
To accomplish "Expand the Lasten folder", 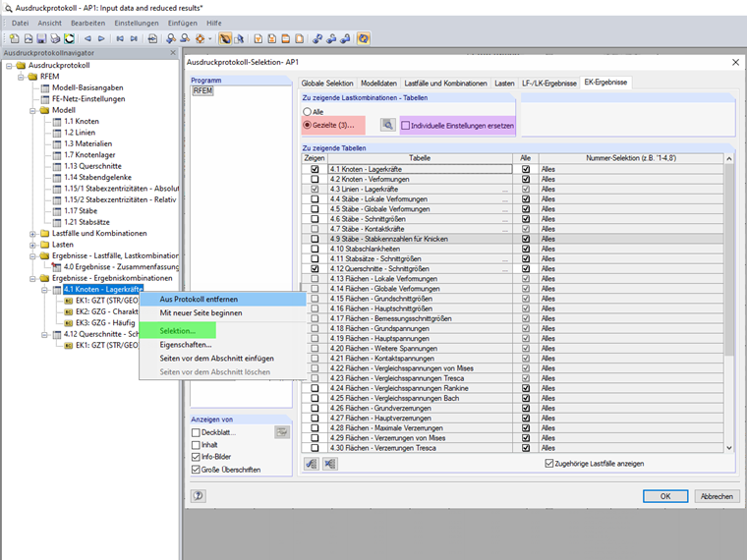I will (32, 245).
